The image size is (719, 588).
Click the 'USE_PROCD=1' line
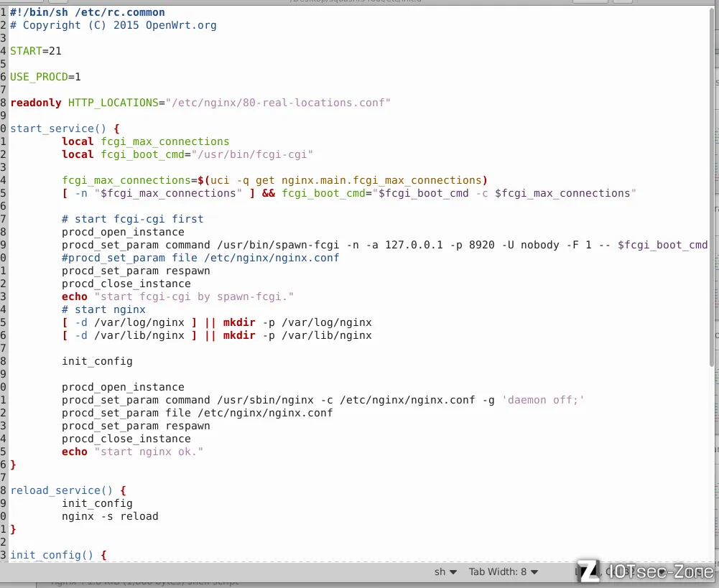tap(45, 77)
